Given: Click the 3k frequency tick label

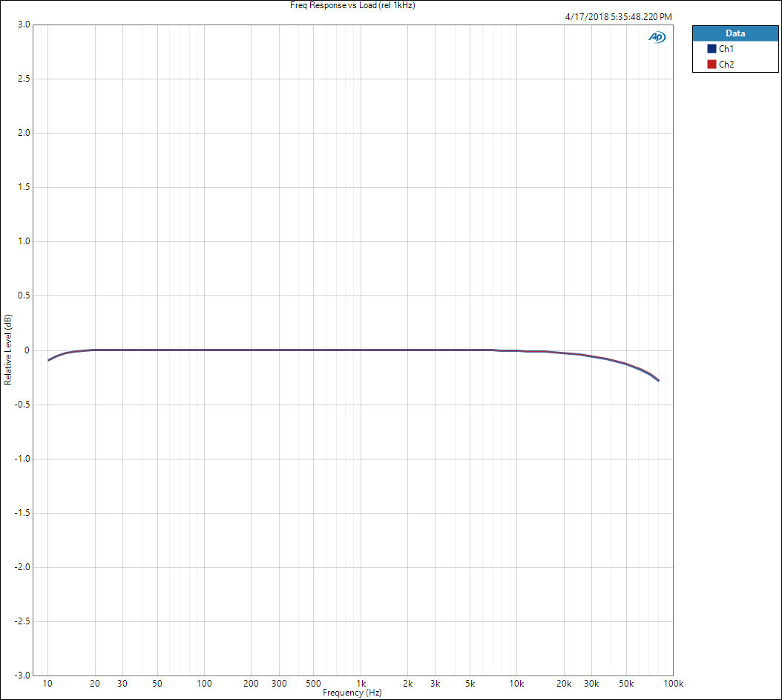Looking at the screenshot, I should point(435,684).
